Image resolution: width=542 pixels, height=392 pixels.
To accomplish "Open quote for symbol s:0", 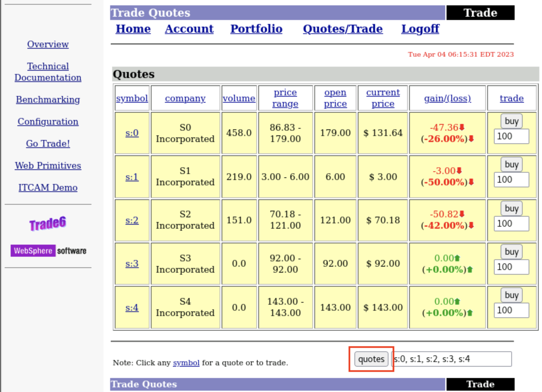I will [132, 133].
